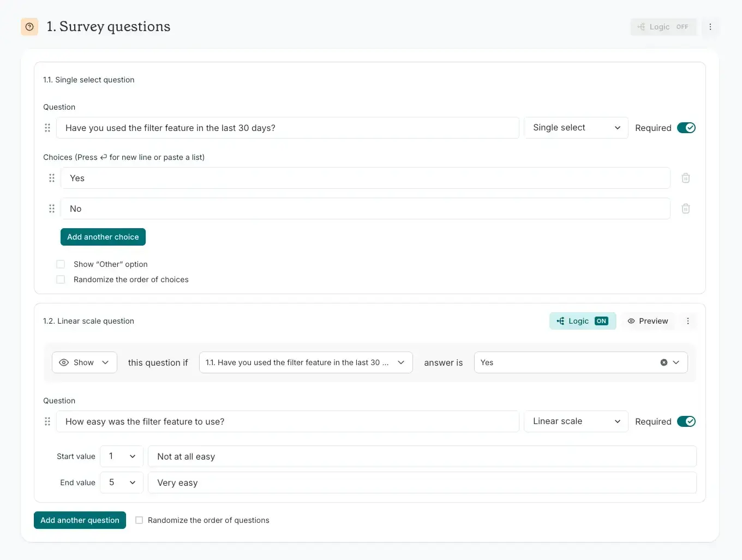Open the three-dot menu for question 1.2

point(688,321)
